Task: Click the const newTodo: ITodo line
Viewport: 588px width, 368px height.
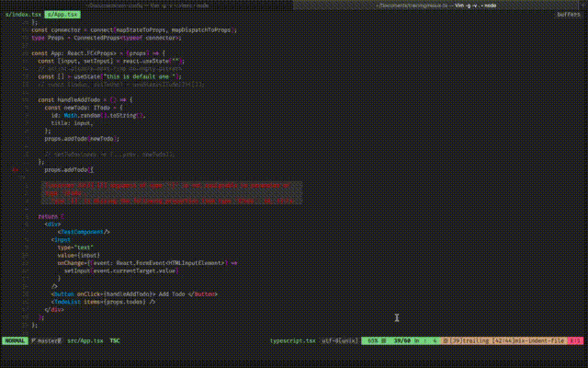Action: click(x=84, y=108)
